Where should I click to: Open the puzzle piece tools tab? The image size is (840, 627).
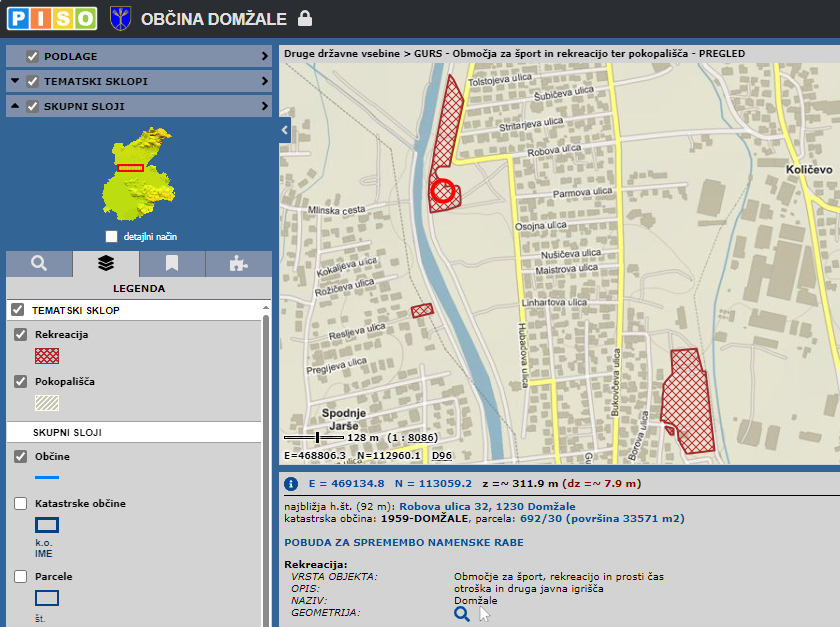click(238, 264)
